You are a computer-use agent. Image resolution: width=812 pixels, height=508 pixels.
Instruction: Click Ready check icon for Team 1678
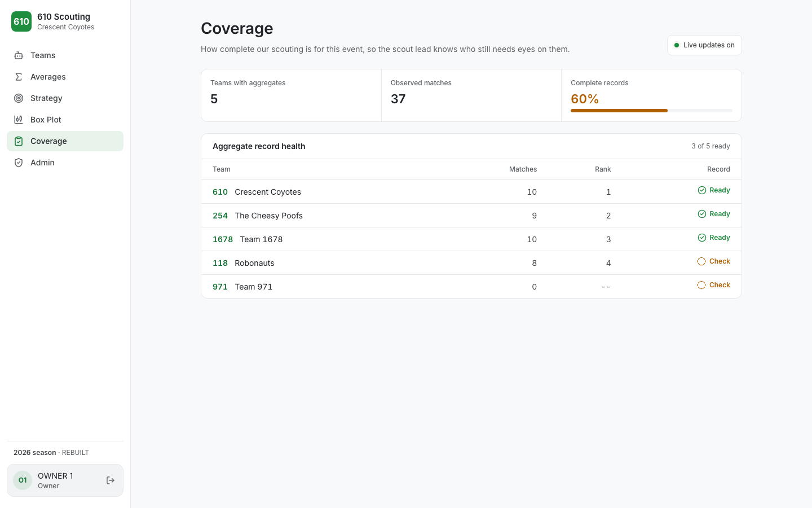(x=702, y=238)
